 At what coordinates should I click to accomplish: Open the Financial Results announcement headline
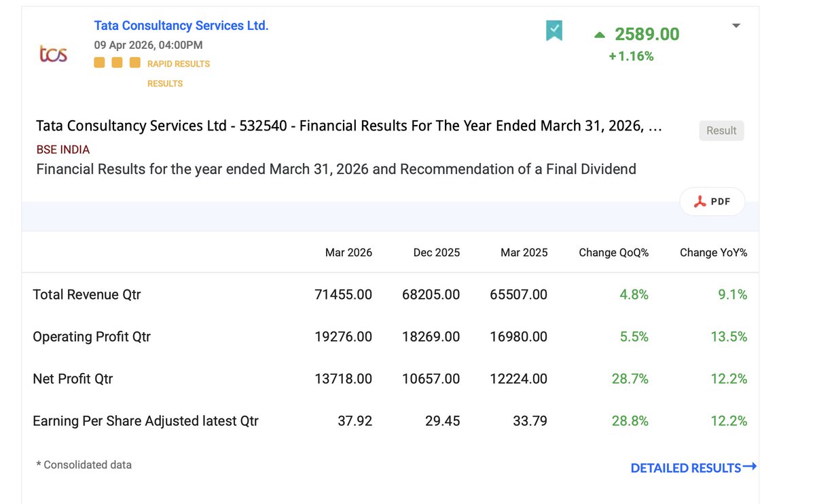click(349, 126)
